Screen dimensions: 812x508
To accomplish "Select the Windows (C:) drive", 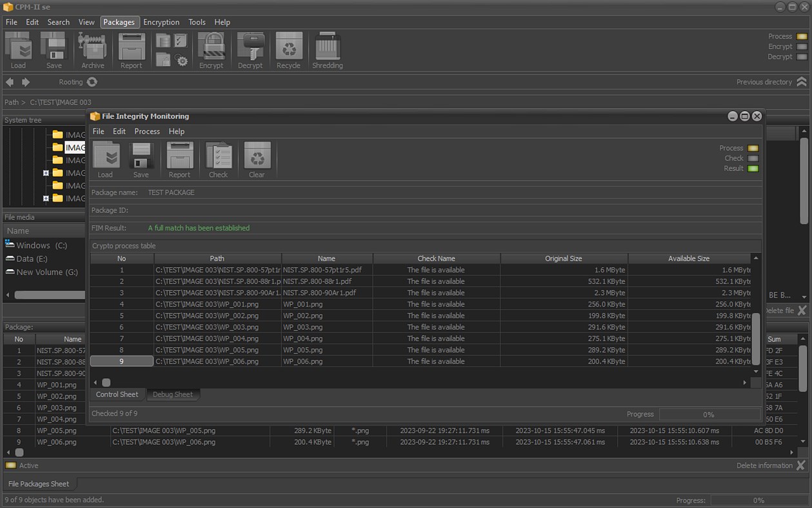I will (x=36, y=245).
